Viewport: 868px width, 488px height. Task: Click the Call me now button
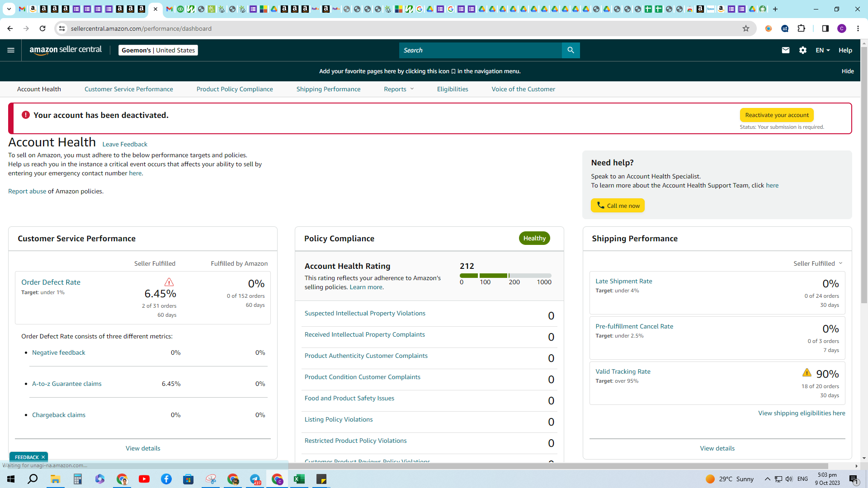pos(618,206)
